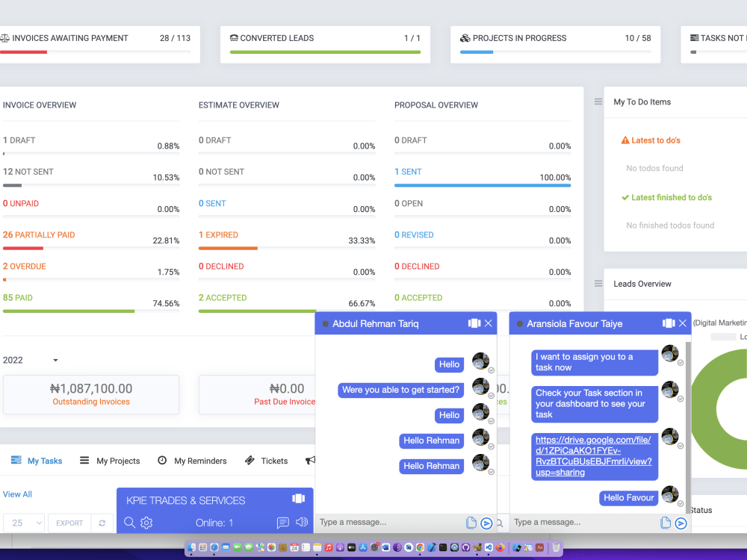The width and height of the screenshot is (747, 560).
Task: Click the resize icon in Abdul Rehman Tariq chat
Action: 474,323
